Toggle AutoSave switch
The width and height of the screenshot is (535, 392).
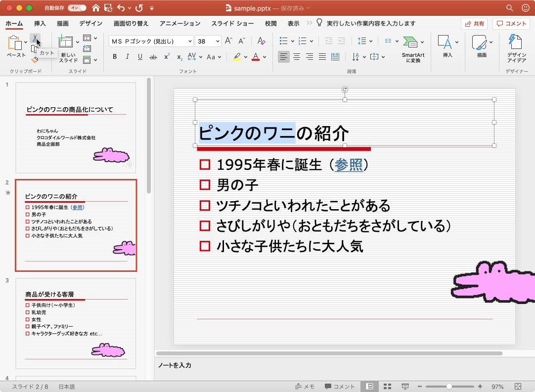[77, 8]
